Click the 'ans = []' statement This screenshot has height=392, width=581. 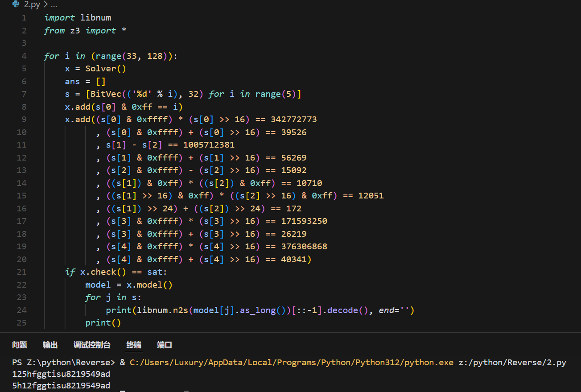[85, 81]
